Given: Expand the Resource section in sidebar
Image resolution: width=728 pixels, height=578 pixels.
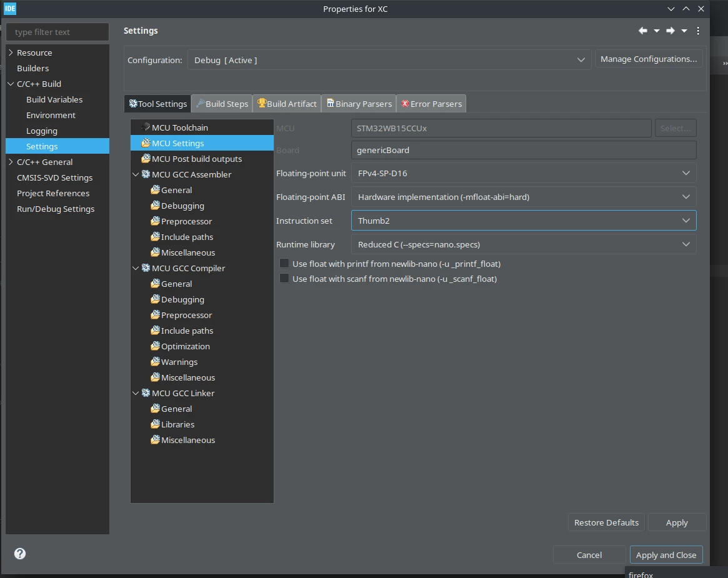Looking at the screenshot, I should click(11, 52).
